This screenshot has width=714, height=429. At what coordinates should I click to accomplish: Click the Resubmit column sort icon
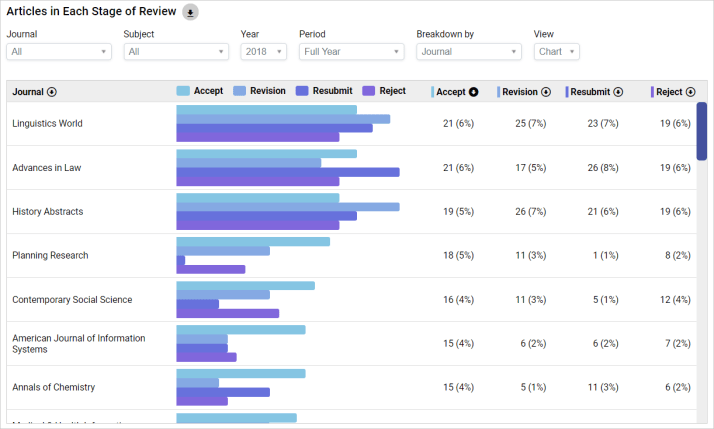point(618,92)
